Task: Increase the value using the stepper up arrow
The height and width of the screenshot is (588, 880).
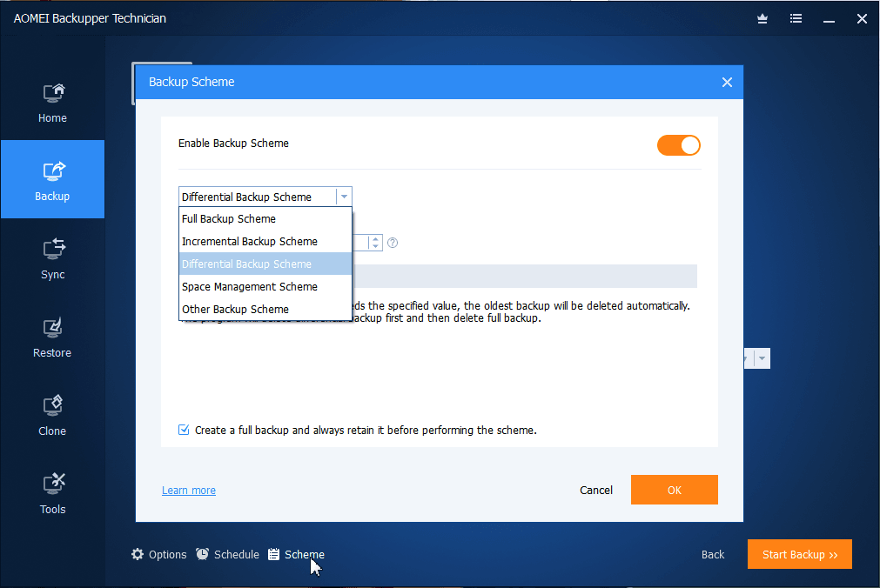Action: (x=375, y=239)
